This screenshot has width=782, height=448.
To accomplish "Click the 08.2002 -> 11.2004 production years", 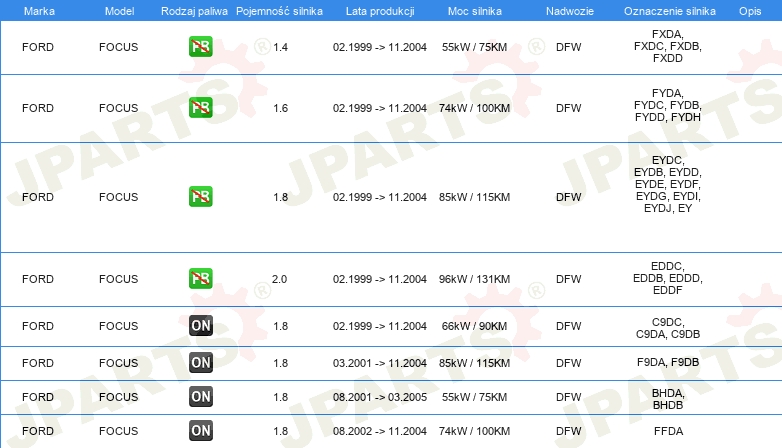I will click(x=380, y=431).
